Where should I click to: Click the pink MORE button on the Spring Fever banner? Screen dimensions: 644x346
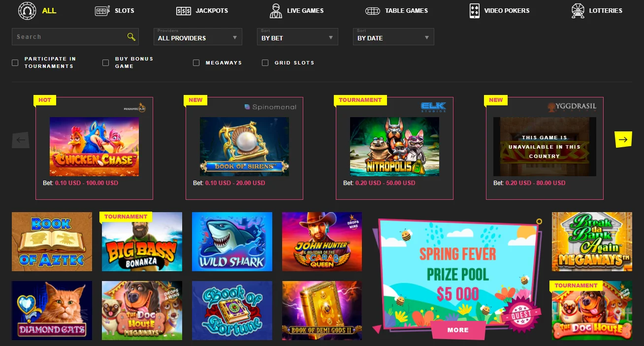pos(458,330)
